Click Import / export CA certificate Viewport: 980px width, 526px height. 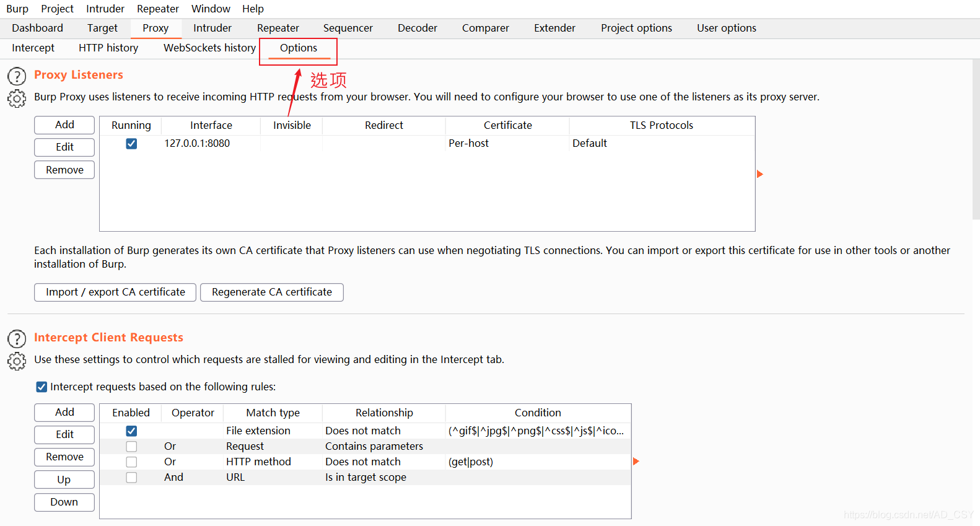115,292
